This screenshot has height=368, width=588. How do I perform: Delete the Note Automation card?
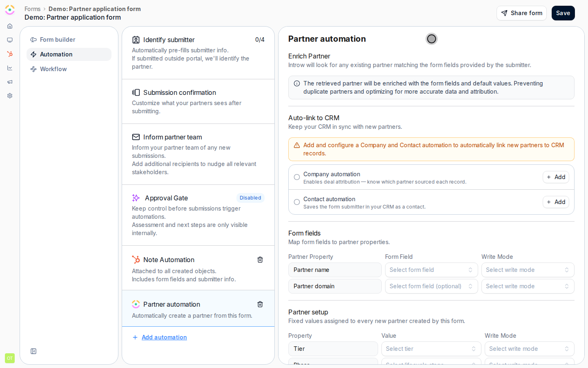tap(260, 260)
